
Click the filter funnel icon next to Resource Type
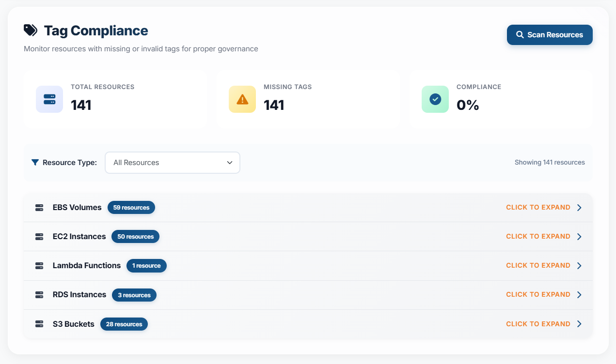pos(35,163)
